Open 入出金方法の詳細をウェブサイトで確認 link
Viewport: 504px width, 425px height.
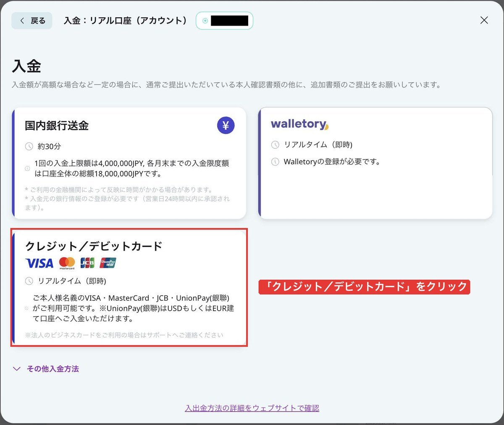click(x=252, y=408)
